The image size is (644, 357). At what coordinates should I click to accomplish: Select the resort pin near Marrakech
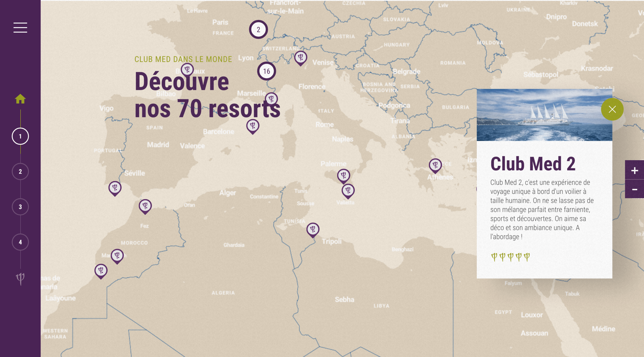(x=117, y=256)
